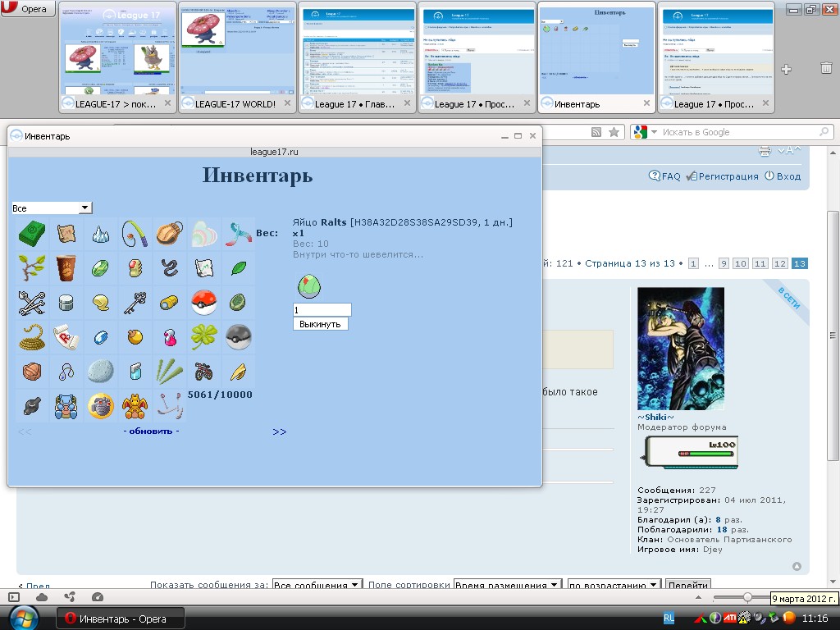Open the closed tabs trash icon
840x630 pixels.
click(826, 68)
